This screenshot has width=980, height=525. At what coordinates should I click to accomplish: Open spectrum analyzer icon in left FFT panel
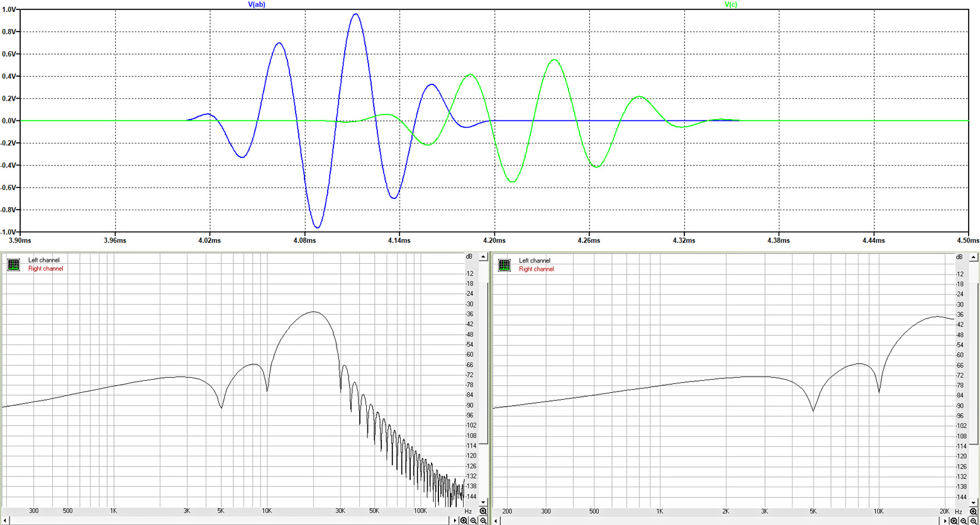click(13, 264)
